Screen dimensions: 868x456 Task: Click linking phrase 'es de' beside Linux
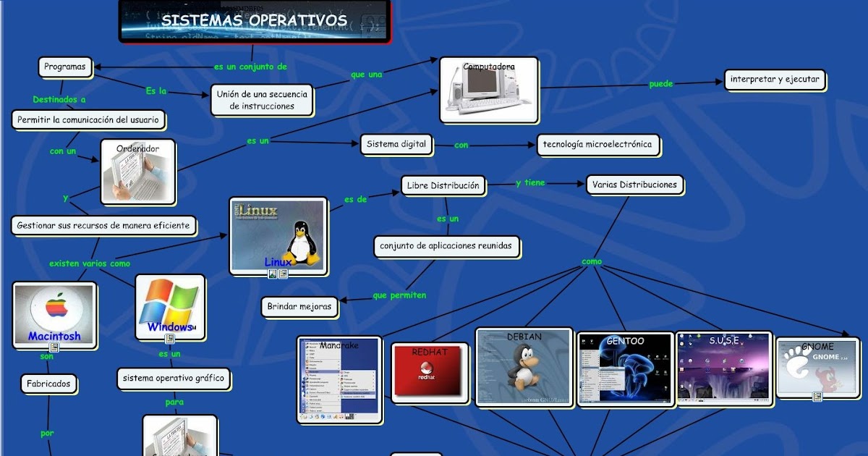(x=355, y=199)
